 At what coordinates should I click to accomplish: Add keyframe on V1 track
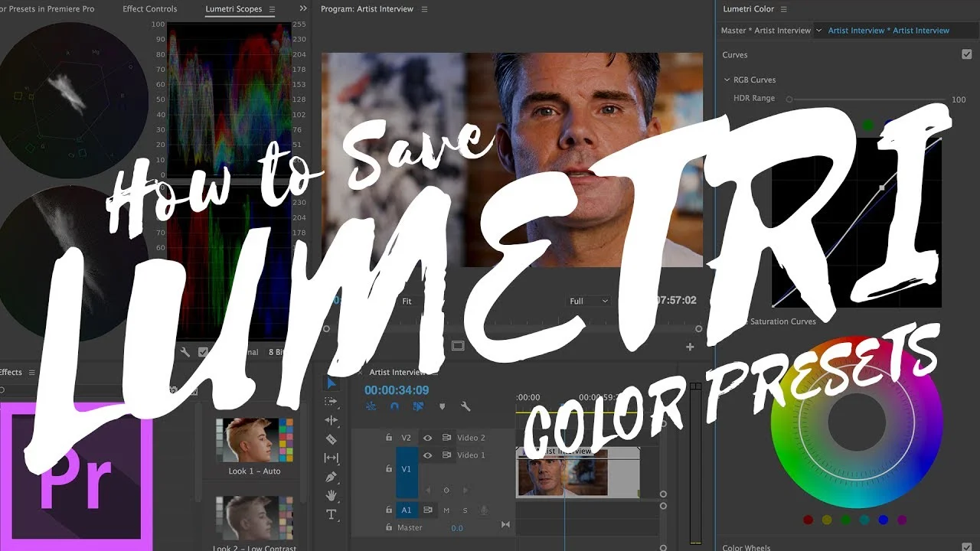coord(446,490)
